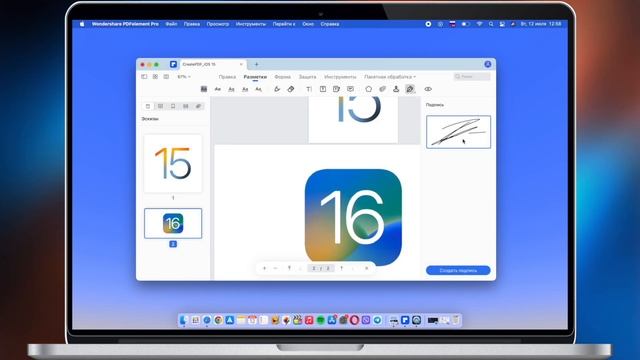Zoom in with the plus in floating bar
Image resolution: width=640 pixels, height=360 pixels.
pyautogui.click(x=264, y=268)
